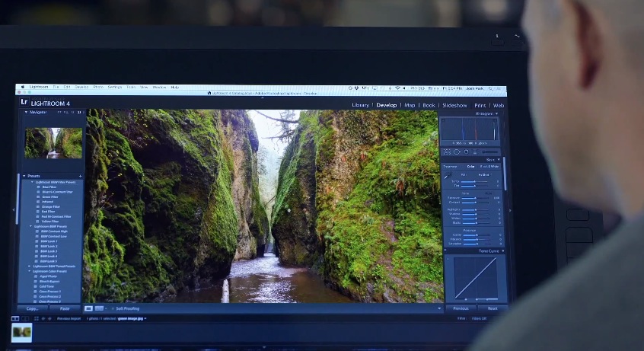Apply the Infrared preset
The width and height of the screenshot is (644, 351).
point(48,202)
